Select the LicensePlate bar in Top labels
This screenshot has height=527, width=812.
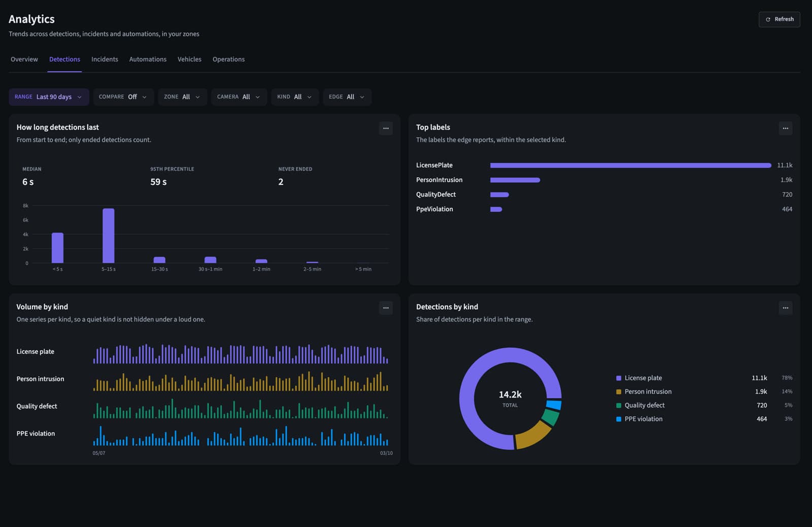click(x=631, y=166)
